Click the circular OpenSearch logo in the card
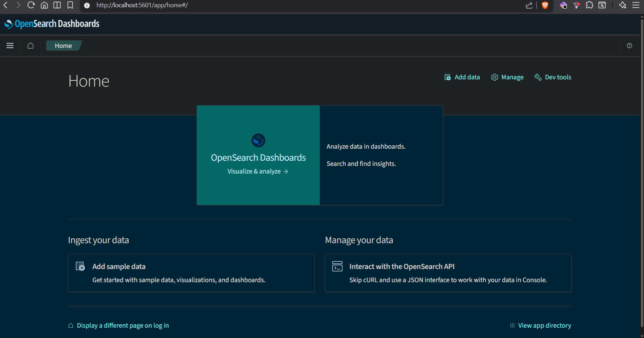 [258, 140]
